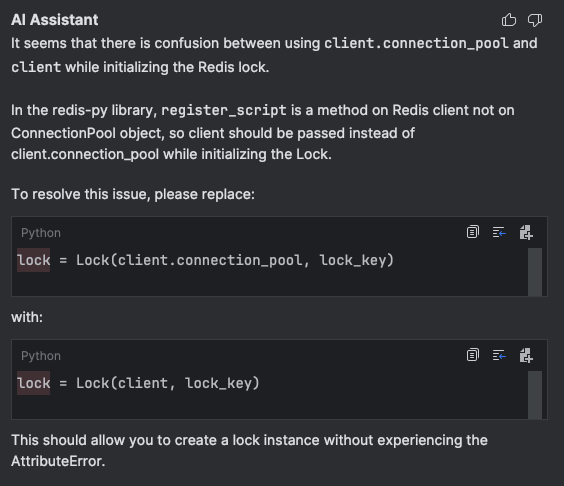The height and width of the screenshot is (486, 564).
Task: Click the AI Assistant heading
Action: pos(54,20)
